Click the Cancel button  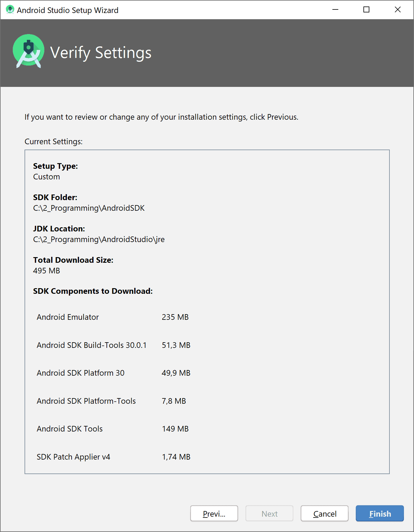tap(324, 514)
